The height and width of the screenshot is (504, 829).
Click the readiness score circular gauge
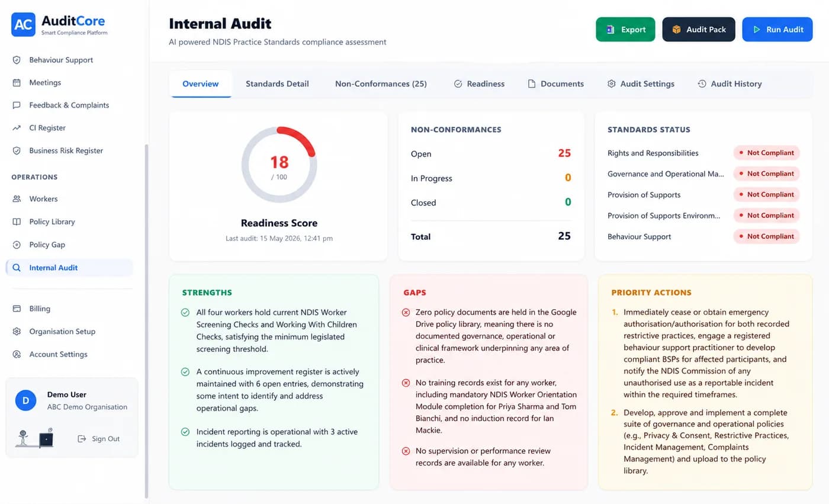point(279,165)
